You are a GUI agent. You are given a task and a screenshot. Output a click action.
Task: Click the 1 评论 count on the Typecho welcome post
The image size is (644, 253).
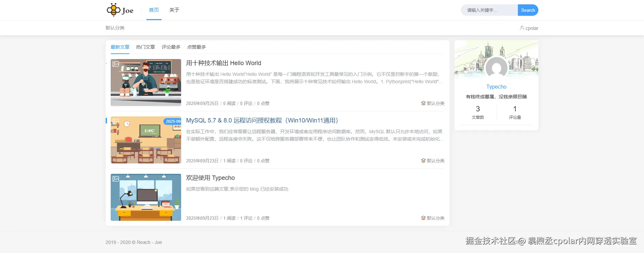pos(246,218)
